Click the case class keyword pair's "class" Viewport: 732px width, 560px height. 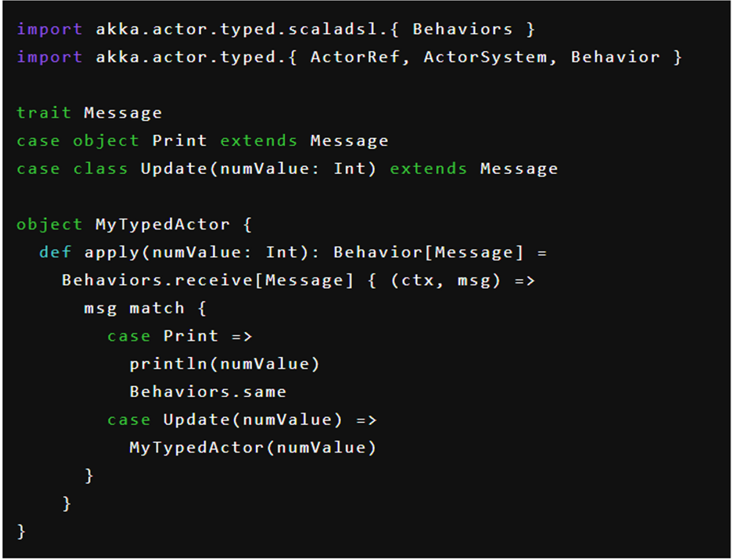pos(100,169)
